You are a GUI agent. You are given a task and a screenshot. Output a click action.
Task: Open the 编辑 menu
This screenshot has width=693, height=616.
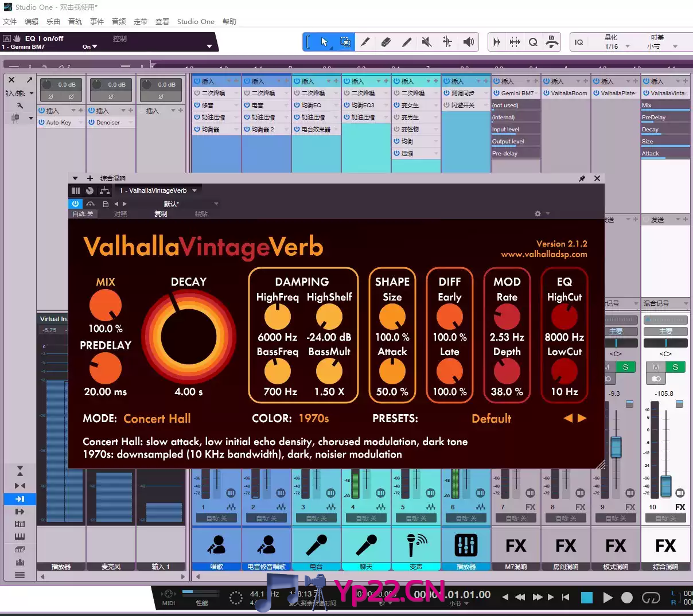pyautogui.click(x=32, y=21)
